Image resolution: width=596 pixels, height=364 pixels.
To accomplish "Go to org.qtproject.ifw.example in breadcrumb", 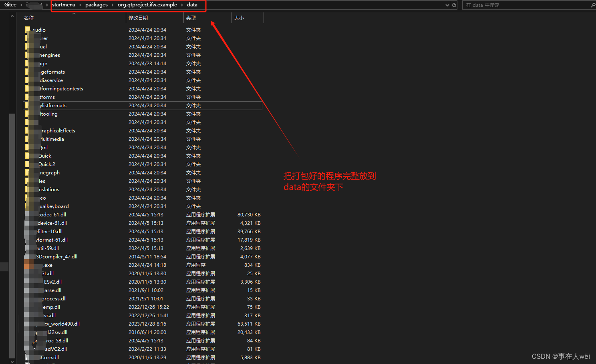I will [x=147, y=5].
